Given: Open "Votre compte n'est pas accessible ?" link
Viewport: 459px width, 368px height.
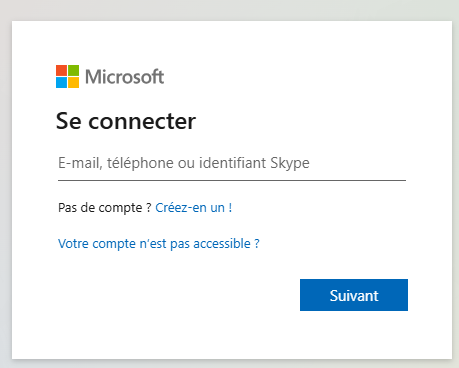Looking at the screenshot, I should (x=159, y=244).
